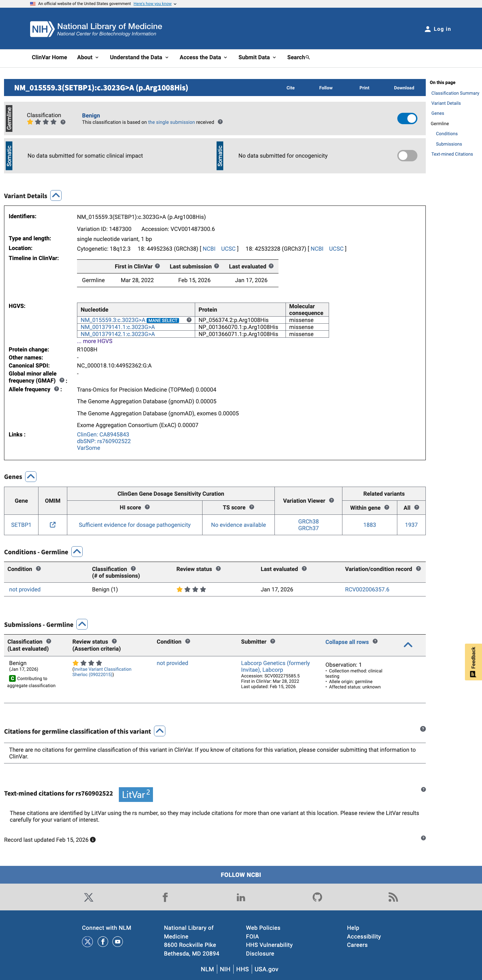Click the Cite button
This screenshot has height=980, width=482.
click(x=291, y=88)
